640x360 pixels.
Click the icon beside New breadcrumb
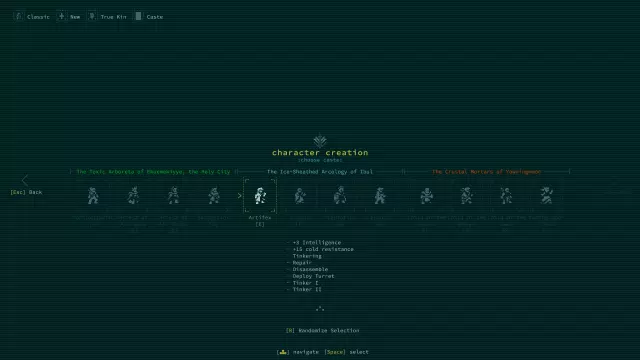(62, 16)
